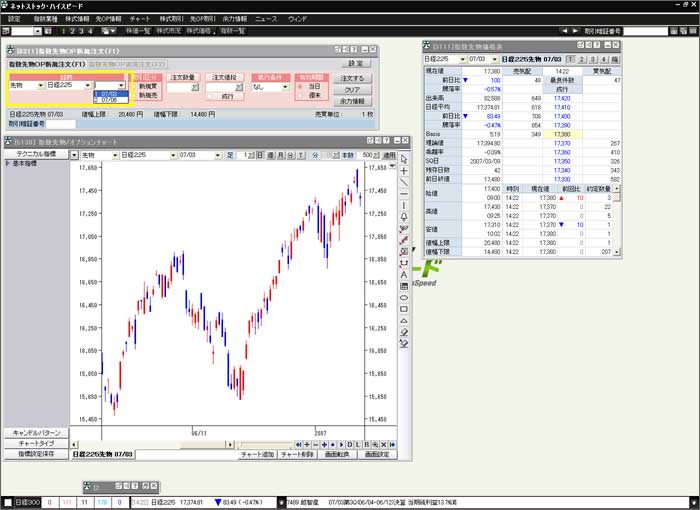Select weekly 週 bar interval button
700x510 pixels.
[271, 155]
